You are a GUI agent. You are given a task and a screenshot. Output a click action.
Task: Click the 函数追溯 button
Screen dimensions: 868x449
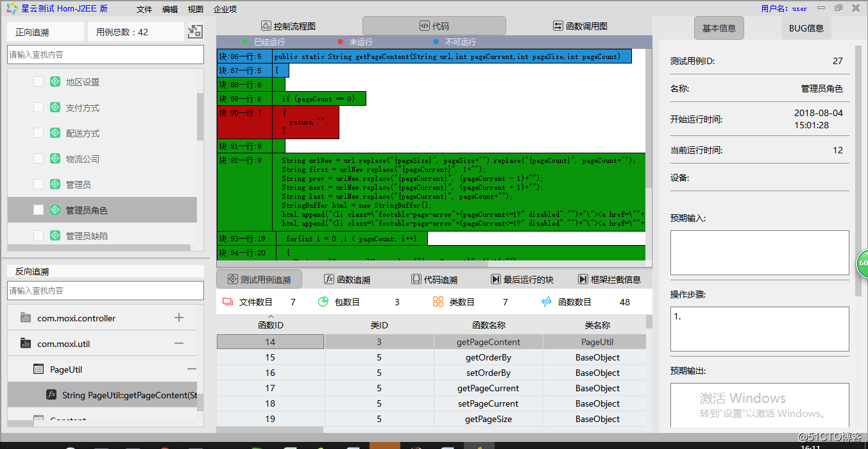click(x=347, y=280)
